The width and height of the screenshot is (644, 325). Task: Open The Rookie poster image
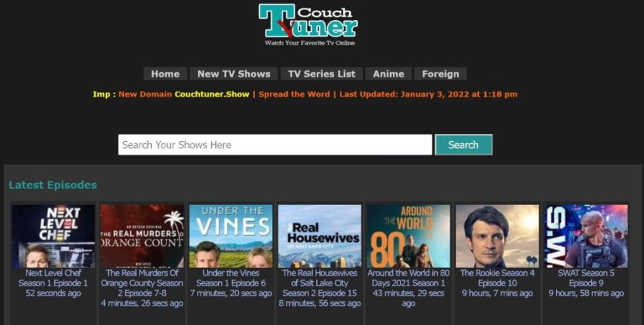(x=497, y=236)
